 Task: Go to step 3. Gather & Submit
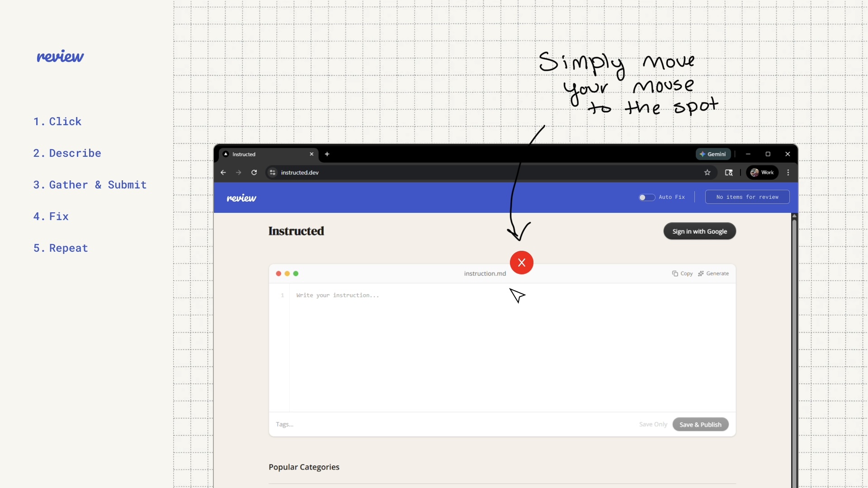[x=90, y=185]
